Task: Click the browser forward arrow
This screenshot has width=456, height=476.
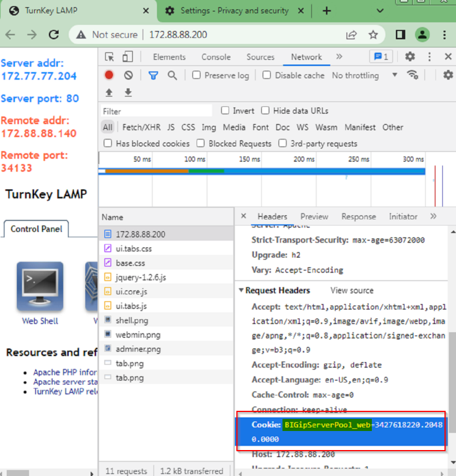Action: point(32,35)
